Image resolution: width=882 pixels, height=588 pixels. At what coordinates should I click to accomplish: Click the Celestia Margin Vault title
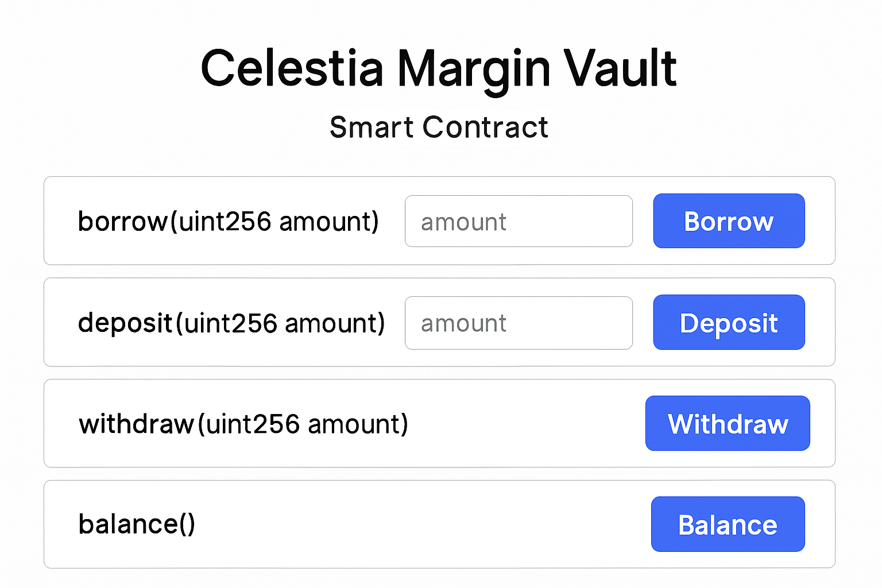438,68
